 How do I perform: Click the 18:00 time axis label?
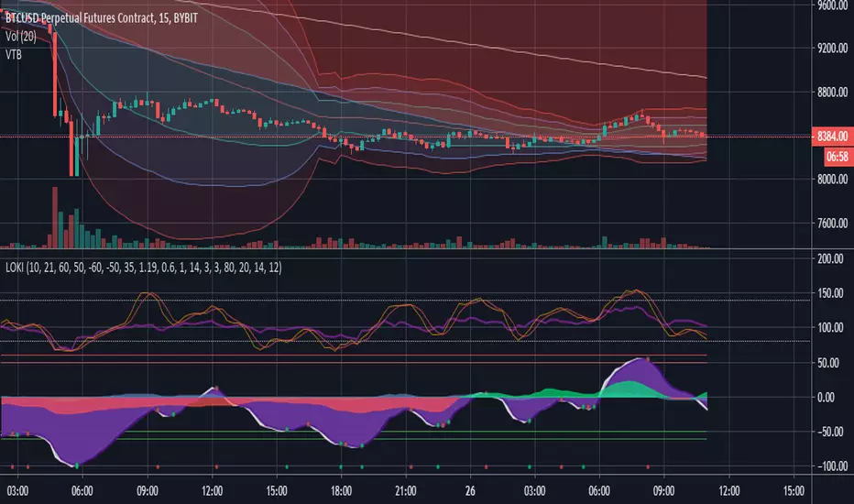coord(341,491)
